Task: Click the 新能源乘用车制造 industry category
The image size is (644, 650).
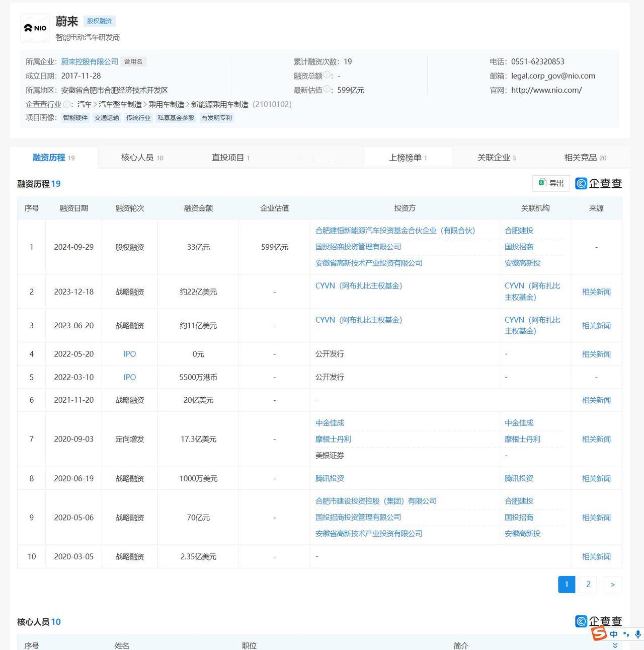Action: tap(220, 104)
